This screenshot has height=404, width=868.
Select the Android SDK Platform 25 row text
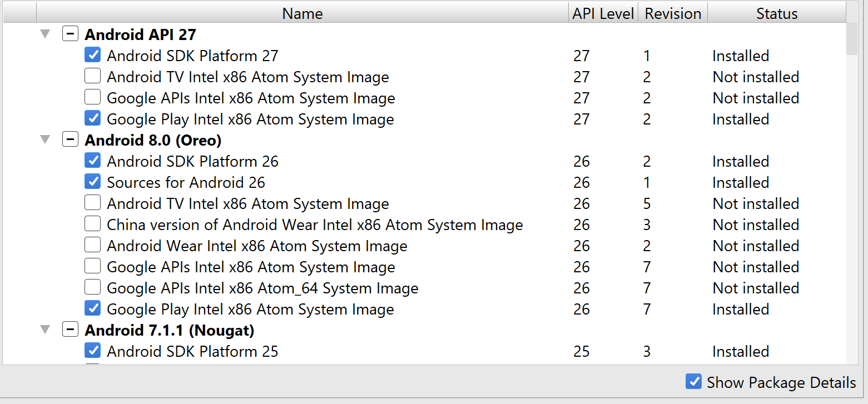click(x=192, y=351)
